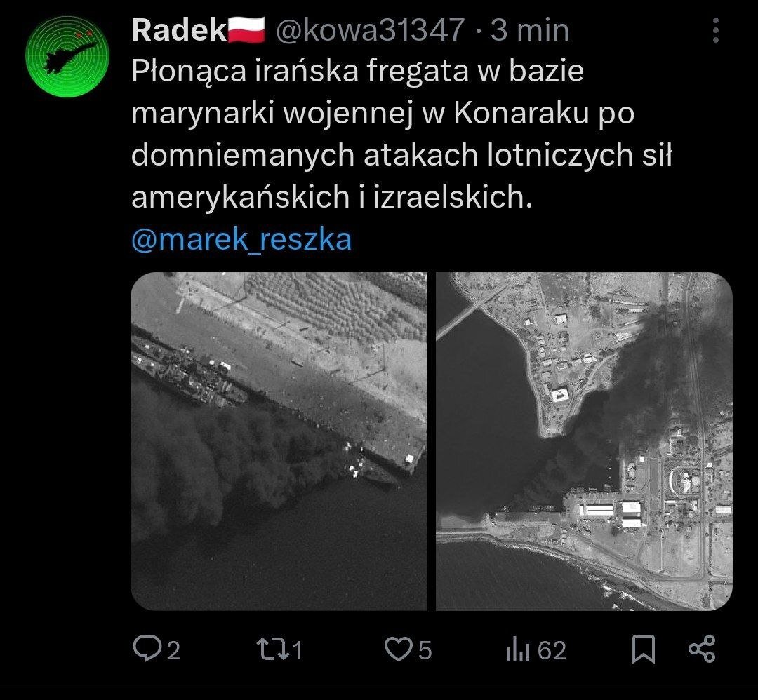The height and width of the screenshot is (700, 758).
Task: Follow the @marek_reszka mention link
Action: (241, 239)
